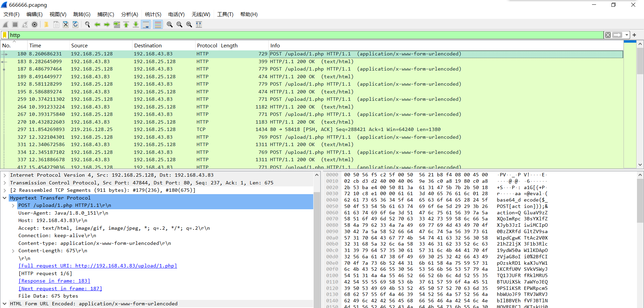The width and height of the screenshot is (644, 308).
Task: Collapse the Hypertext Transfer Protocol section
Action: click(x=5, y=198)
